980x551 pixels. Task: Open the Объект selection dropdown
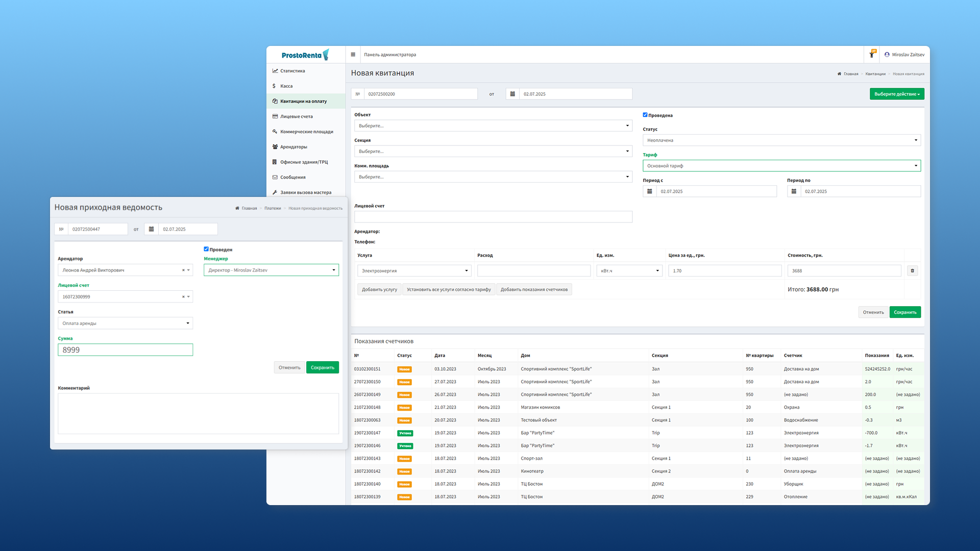(493, 126)
